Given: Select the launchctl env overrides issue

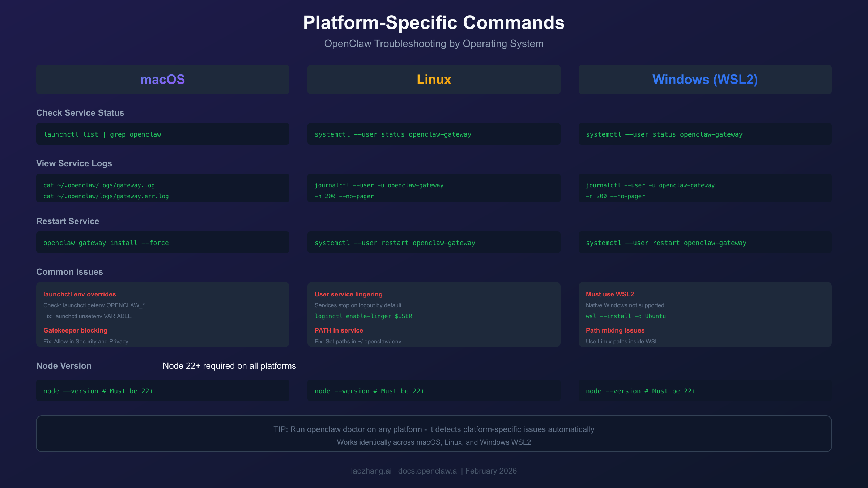Looking at the screenshot, I should pos(80,294).
